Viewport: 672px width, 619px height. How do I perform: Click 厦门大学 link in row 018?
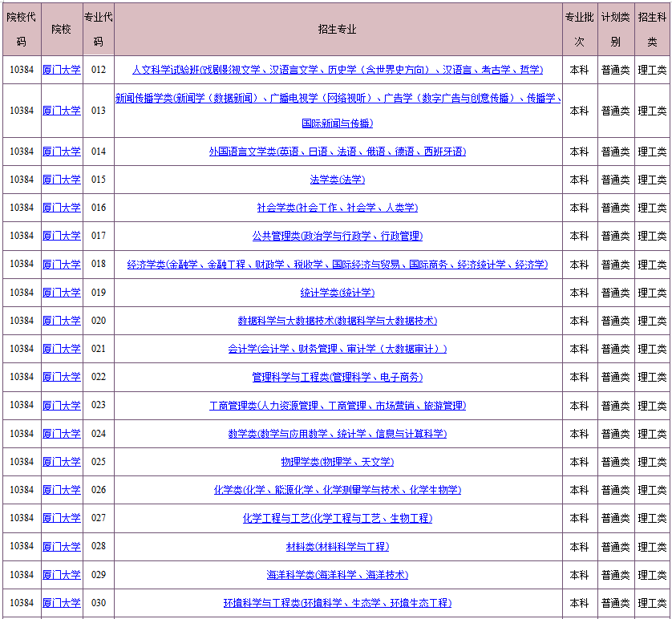pos(62,265)
